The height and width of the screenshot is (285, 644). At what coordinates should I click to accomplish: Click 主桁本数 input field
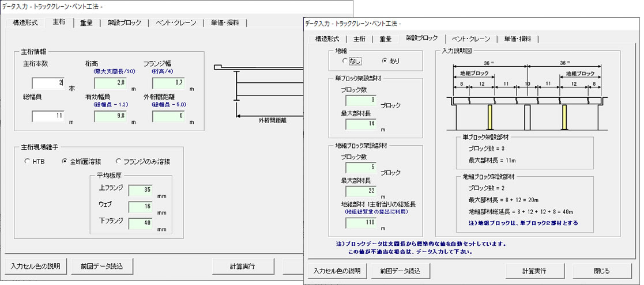(48, 83)
